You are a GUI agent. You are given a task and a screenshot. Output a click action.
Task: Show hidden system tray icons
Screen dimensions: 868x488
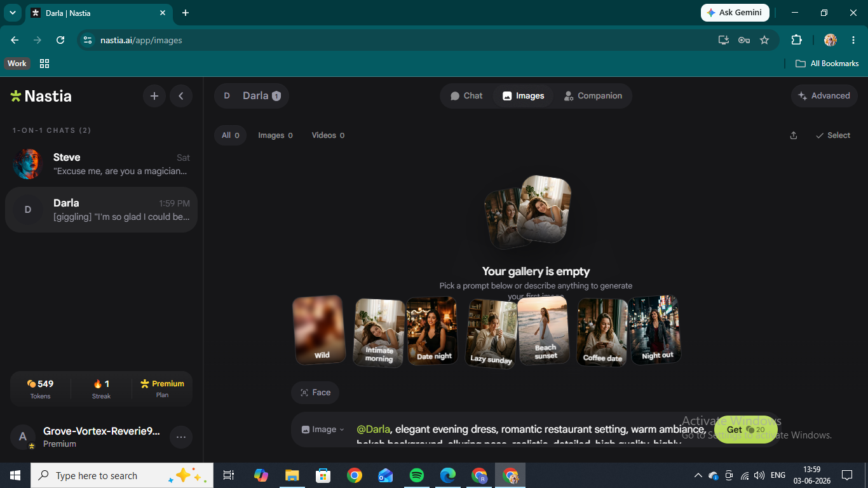pyautogui.click(x=698, y=475)
